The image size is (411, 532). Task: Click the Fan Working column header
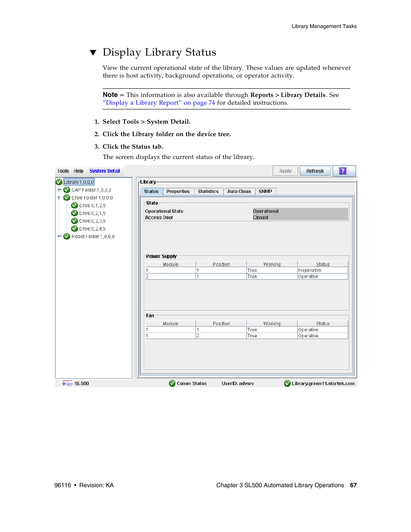272,324
